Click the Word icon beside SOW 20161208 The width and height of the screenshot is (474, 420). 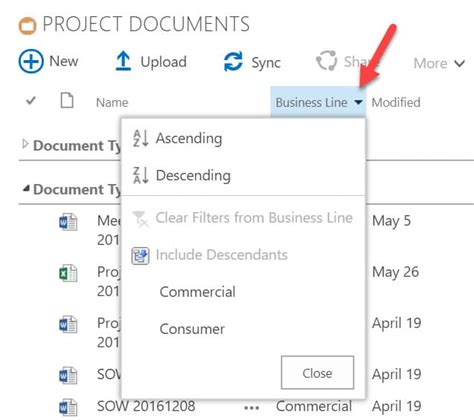[68, 407]
